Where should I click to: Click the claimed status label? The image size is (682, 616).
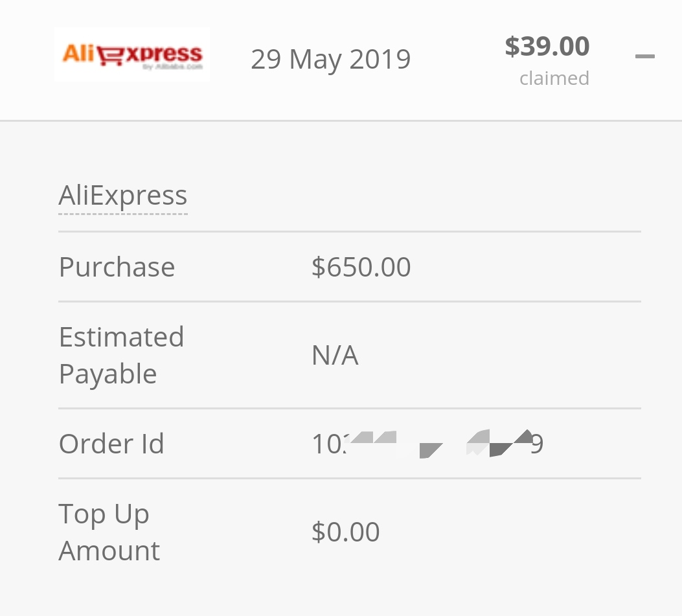click(x=554, y=78)
